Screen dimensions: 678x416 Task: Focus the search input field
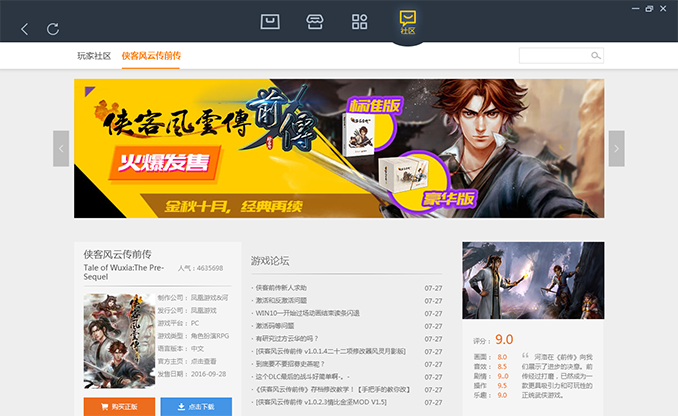point(561,55)
